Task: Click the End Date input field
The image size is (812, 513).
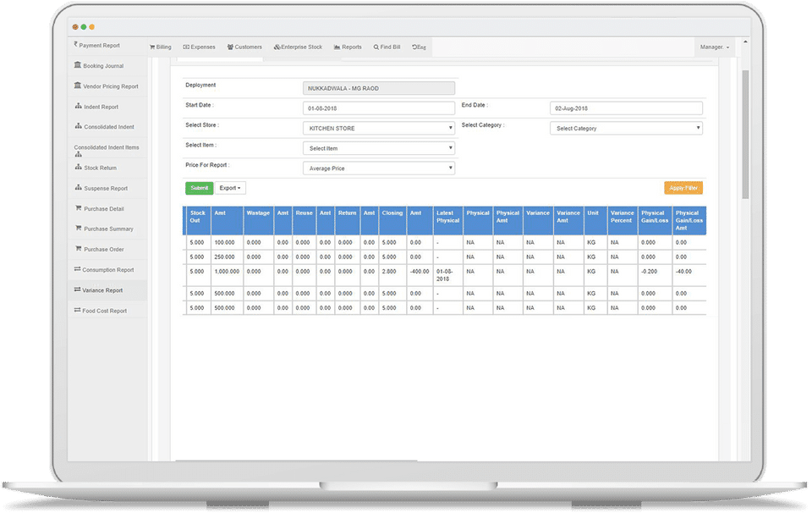Action: point(626,108)
